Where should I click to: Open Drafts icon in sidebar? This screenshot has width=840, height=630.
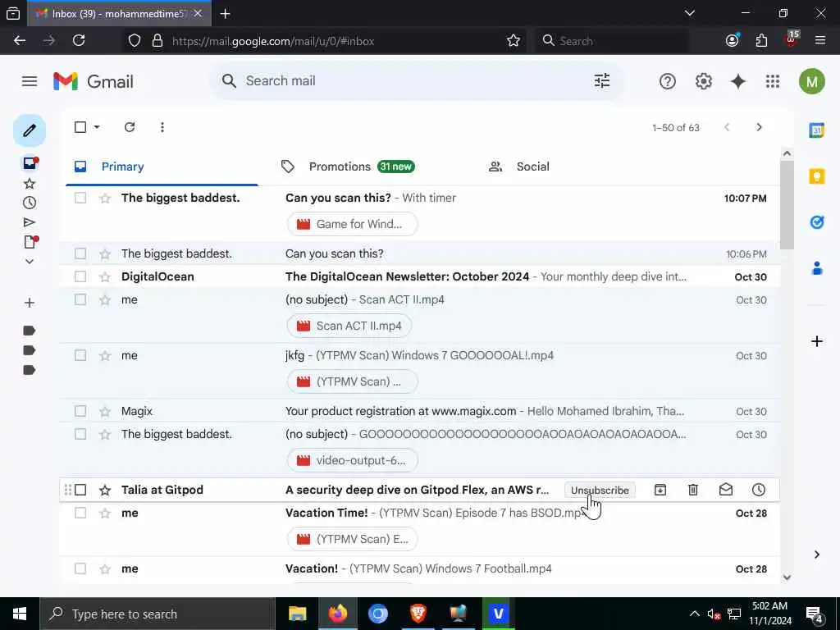pyautogui.click(x=30, y=242)
